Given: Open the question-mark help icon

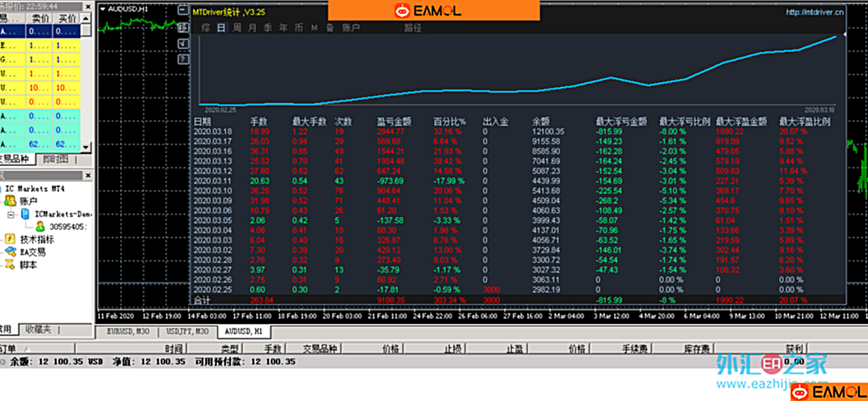Looking at the screenshot, I should [x=183, y=59].
